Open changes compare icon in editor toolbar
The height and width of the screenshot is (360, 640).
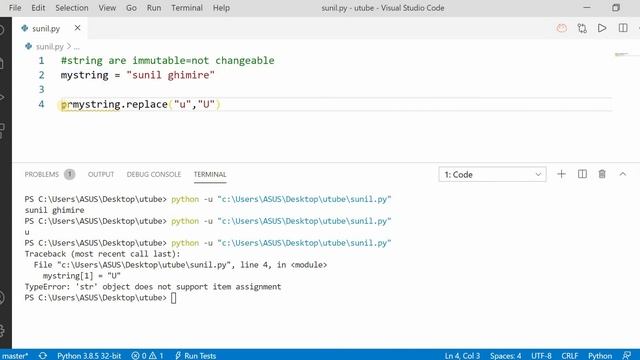pos(582,28)
